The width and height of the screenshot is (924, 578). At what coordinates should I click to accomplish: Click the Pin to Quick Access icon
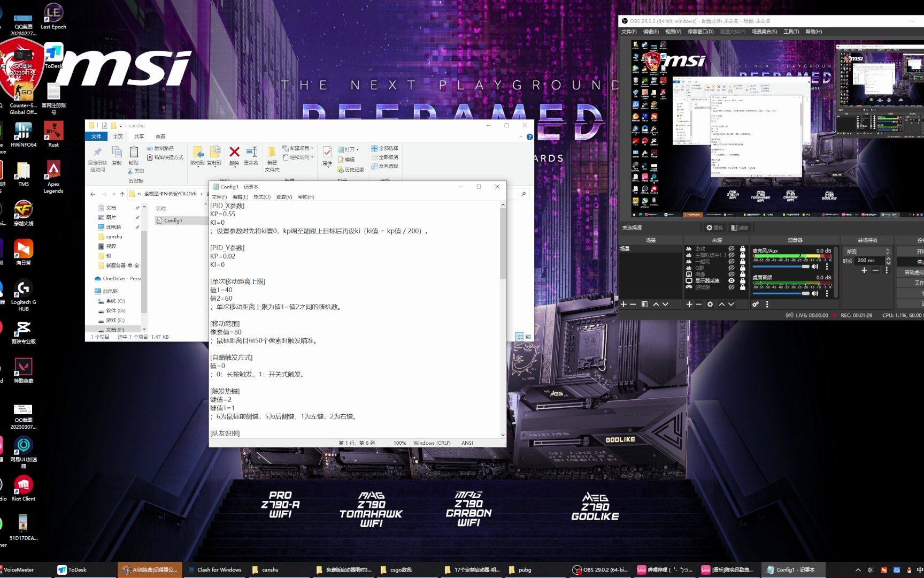tap(97, 152)
